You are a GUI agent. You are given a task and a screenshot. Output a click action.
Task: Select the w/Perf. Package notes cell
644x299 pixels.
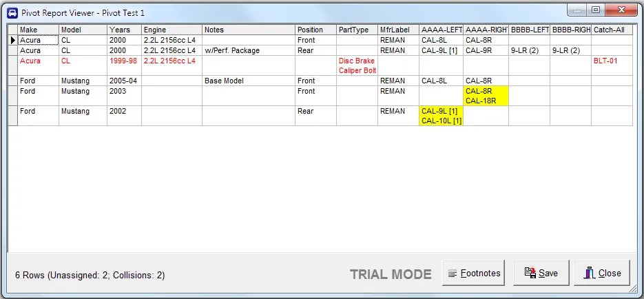[x=249, y=50]
